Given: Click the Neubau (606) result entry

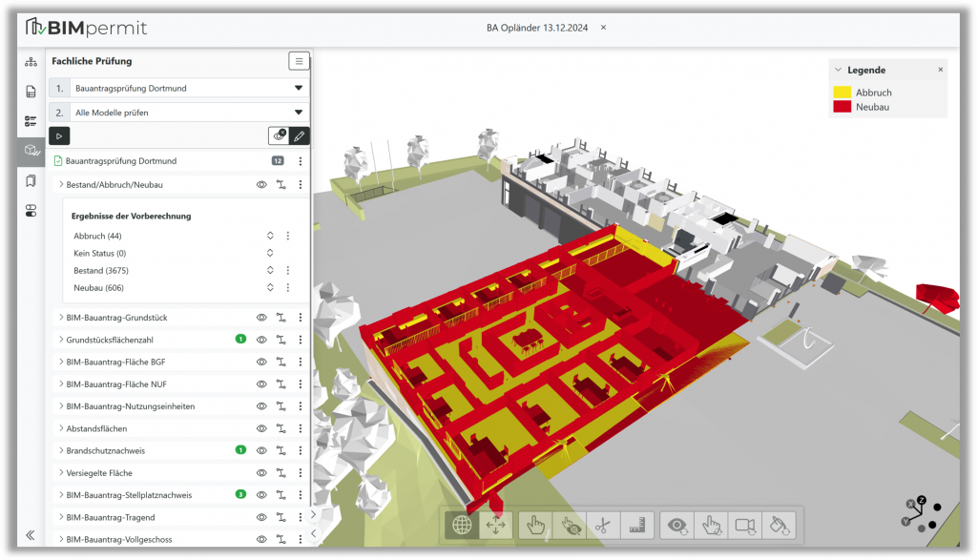Looking at the screenshot, I should coord(98,288).
